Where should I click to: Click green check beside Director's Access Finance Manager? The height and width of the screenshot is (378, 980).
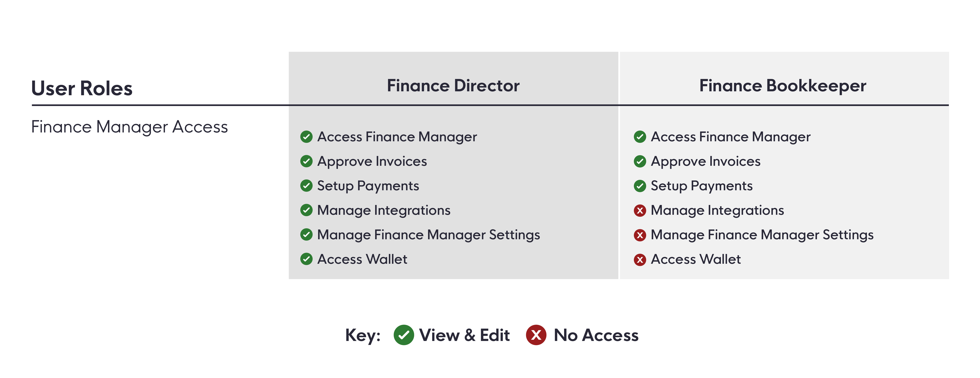(306, 137)
